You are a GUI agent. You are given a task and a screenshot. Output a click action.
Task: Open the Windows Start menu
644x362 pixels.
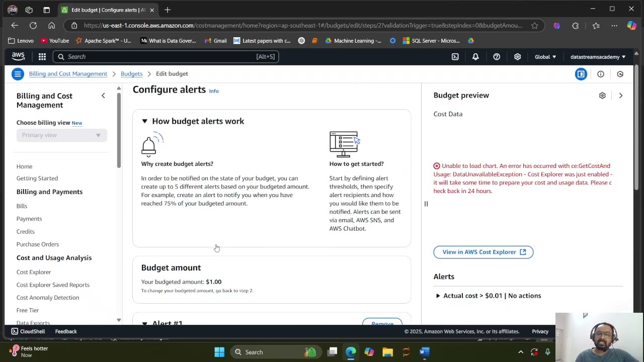pyautogui.click(x=219, y=352)
